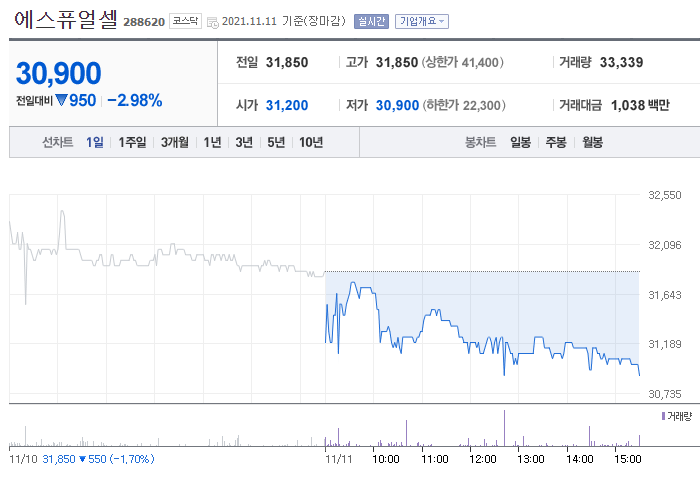Click the 11:00 time axis label
The width and height of the screenshot is (700, 485).
click(x=435, y=459)
